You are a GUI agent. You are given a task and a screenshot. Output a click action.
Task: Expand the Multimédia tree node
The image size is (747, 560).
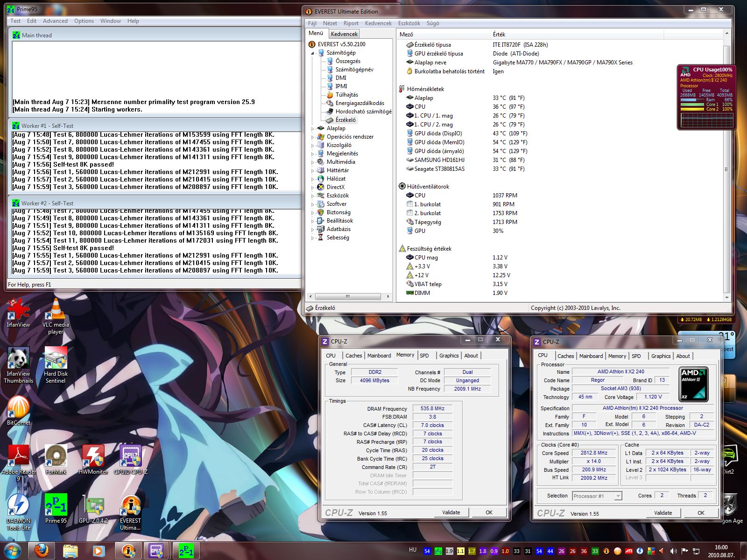[x=313, y=162]
